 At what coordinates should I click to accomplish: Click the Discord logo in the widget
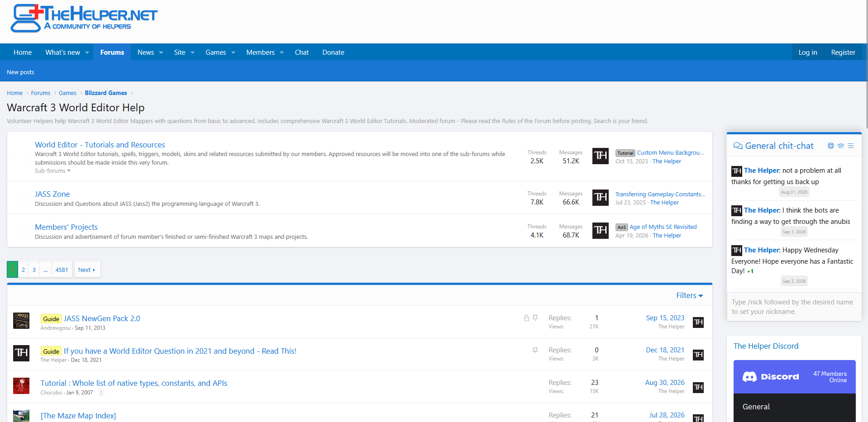point(771,377)
